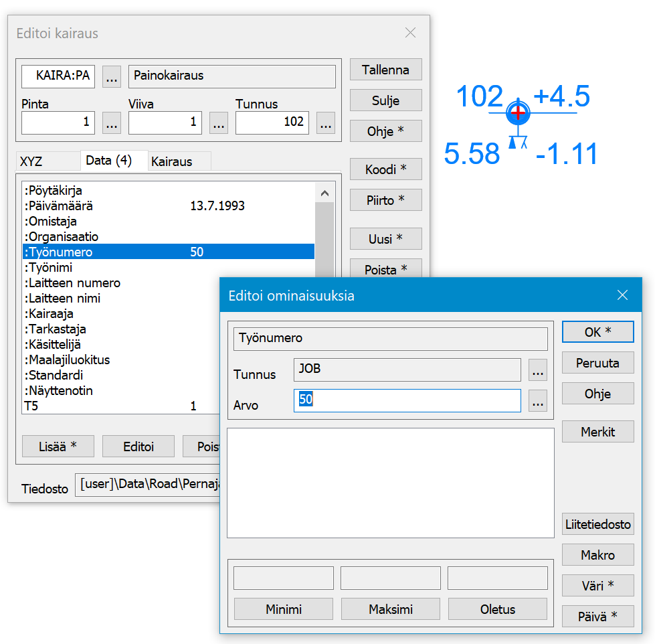Screen dimensions: 655x644
Task: Click Lisää * to add a row
Action: tap(58, 447)
